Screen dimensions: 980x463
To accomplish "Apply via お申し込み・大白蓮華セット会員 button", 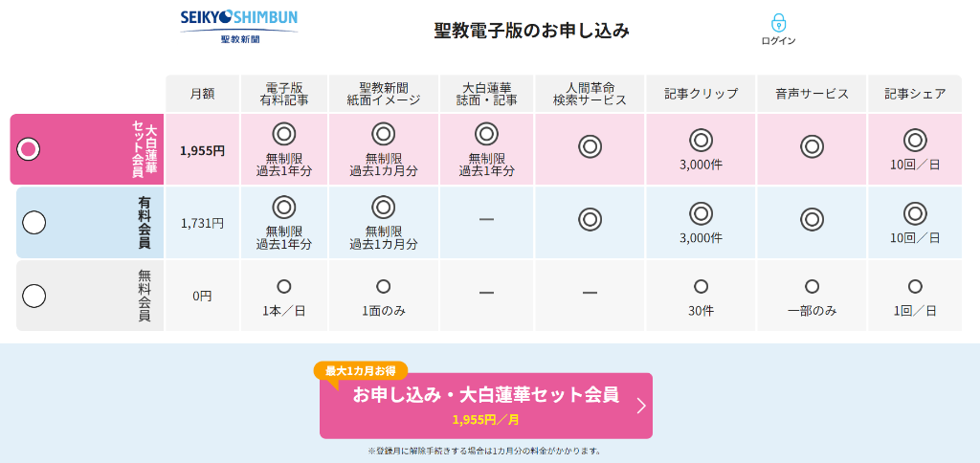I will 485,406.
